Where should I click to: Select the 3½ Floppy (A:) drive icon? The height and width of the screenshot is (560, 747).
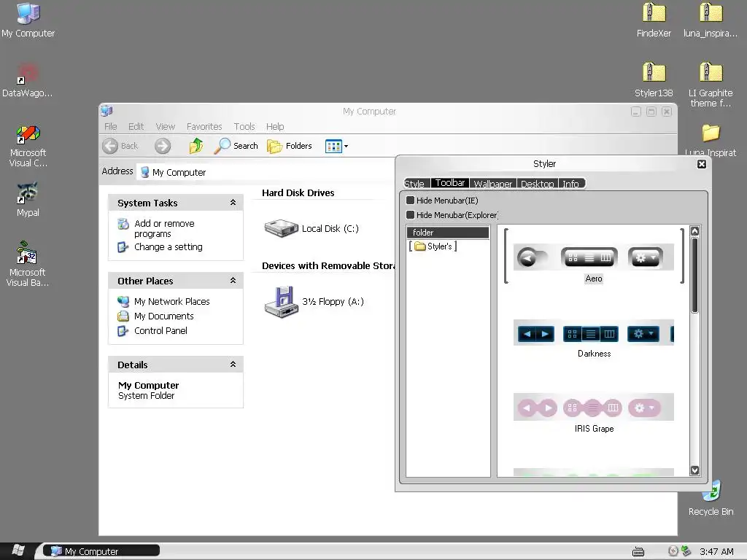pos(281,302)
